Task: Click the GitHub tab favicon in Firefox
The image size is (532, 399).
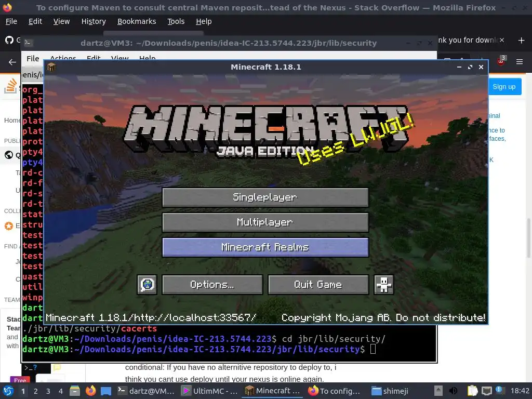Action: point(9,40)
